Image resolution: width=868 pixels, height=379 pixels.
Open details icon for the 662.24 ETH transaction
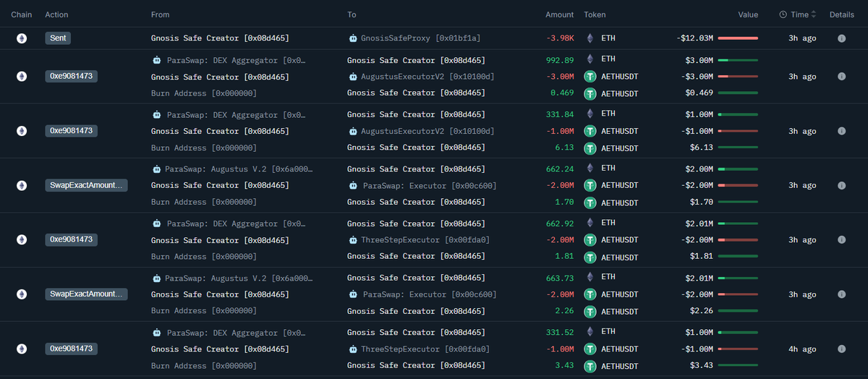coord(841,185)
